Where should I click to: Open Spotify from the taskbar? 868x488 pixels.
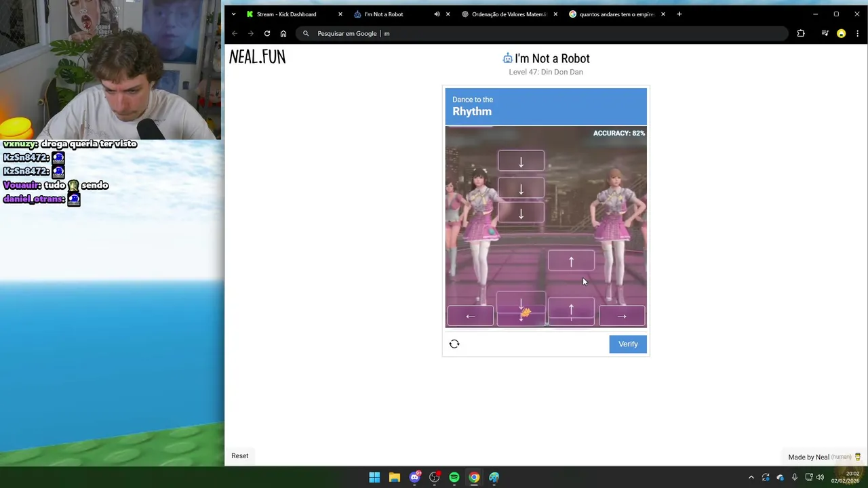coord(454,477)
